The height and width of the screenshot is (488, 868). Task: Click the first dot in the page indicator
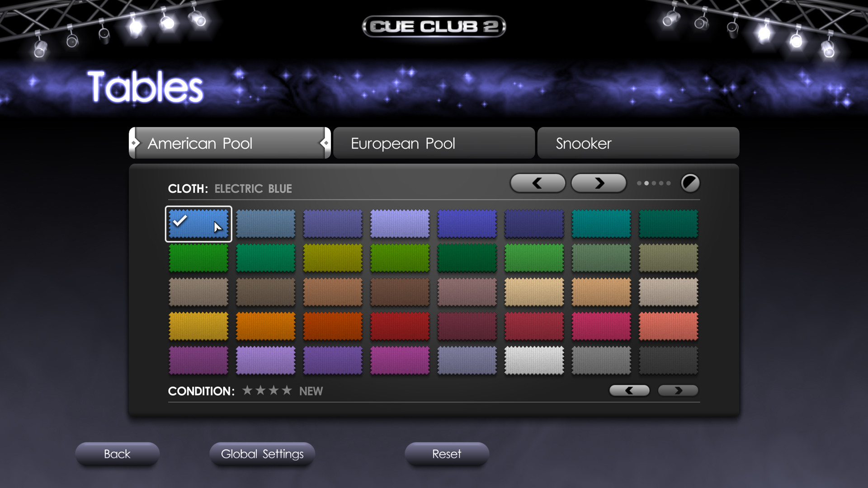(639, 183)
